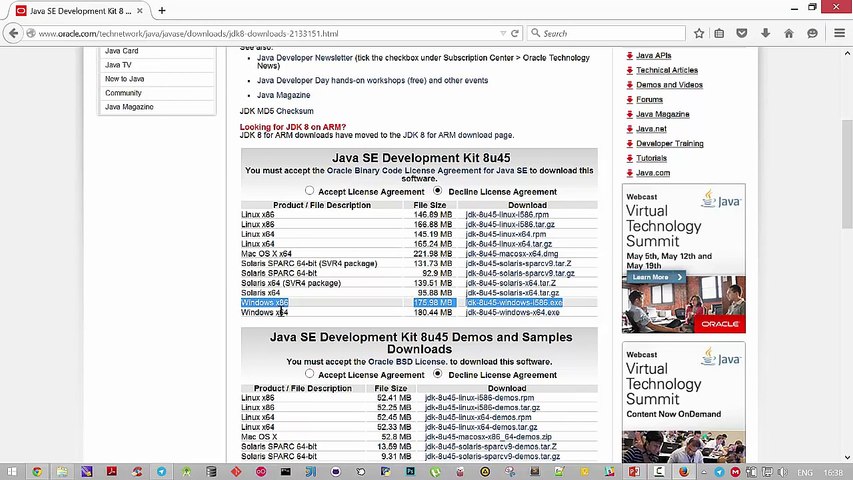Accept License Agreement for Demos and Samples
This screenshot has height=480, width=853.
pos(310,373)
